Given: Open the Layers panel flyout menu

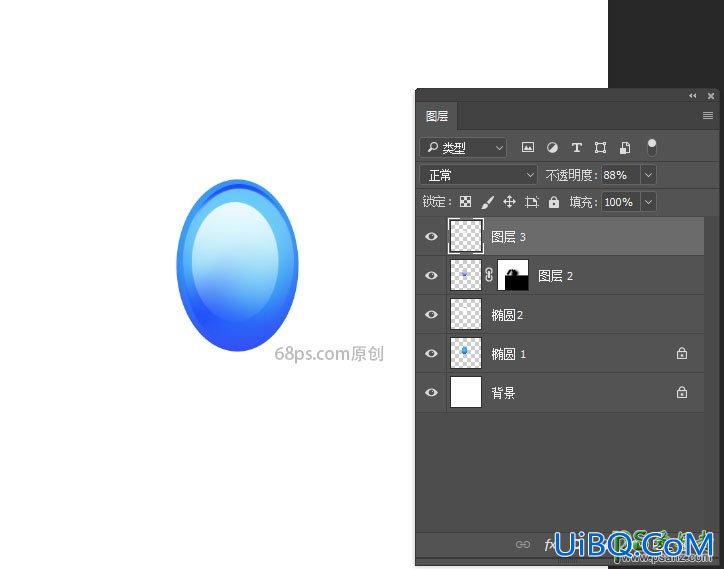Looking at the screenshot, I should [708, 115].
